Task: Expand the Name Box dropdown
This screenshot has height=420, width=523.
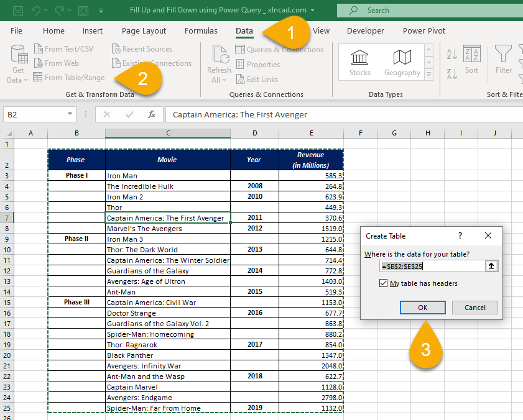Action: (70, 114)
